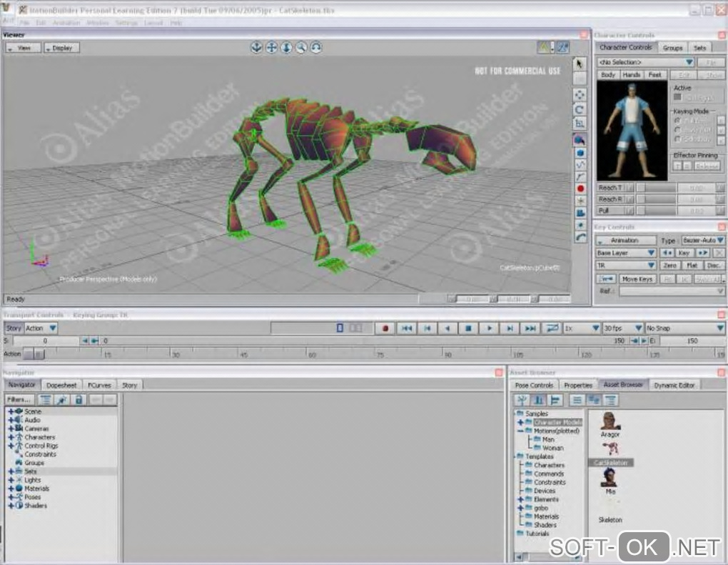Switch to the FCurves tab
728x565 pixels.
[98, 385]
